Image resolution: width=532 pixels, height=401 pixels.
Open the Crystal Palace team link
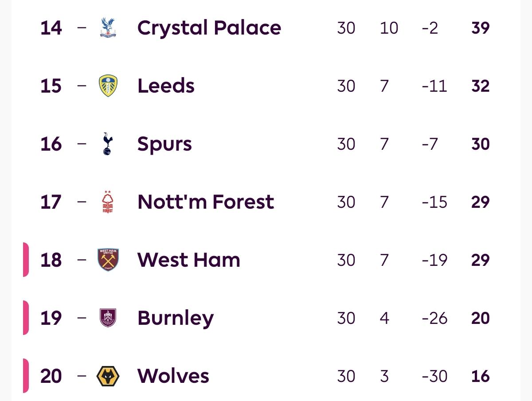[x=209, y=28]
